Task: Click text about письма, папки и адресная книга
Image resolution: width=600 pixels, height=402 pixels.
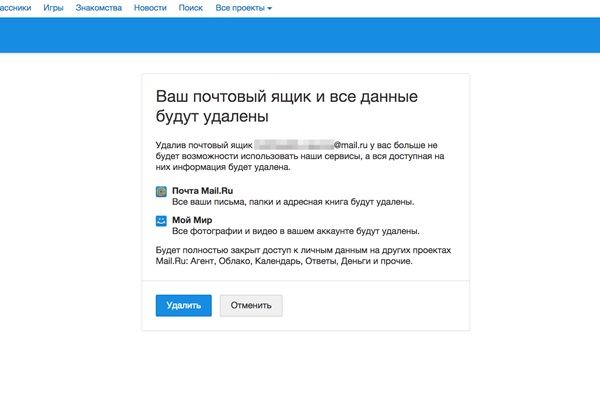Action: [293, 202]
